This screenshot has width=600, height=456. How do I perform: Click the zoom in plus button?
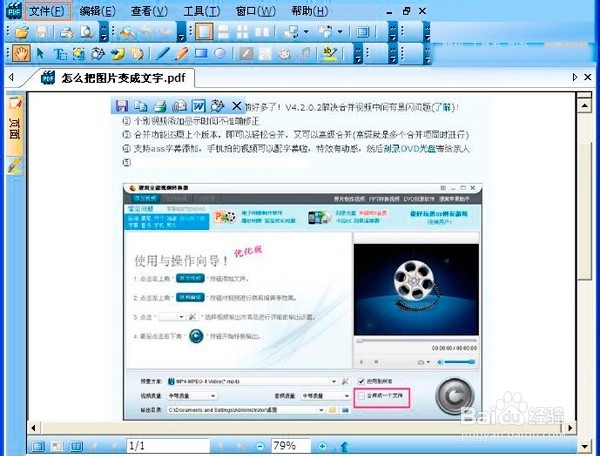click(323, 446)
